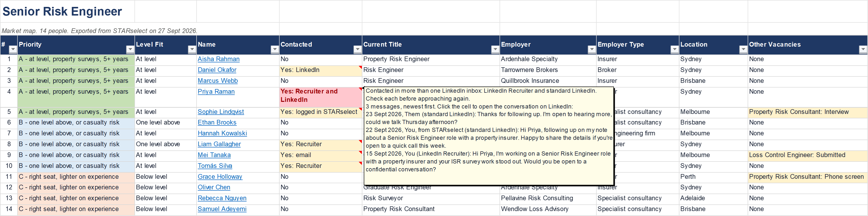Open Marcus Webb's profile link

click(218, 81)
